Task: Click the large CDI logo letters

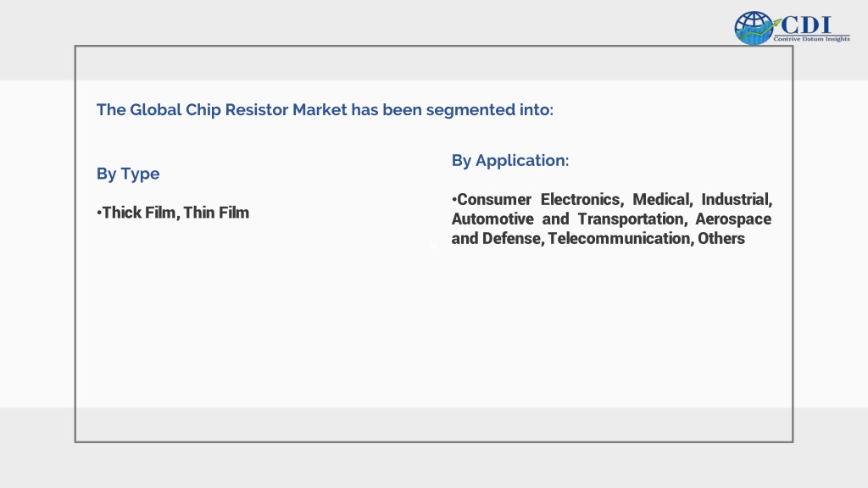Action: (806, 25)
